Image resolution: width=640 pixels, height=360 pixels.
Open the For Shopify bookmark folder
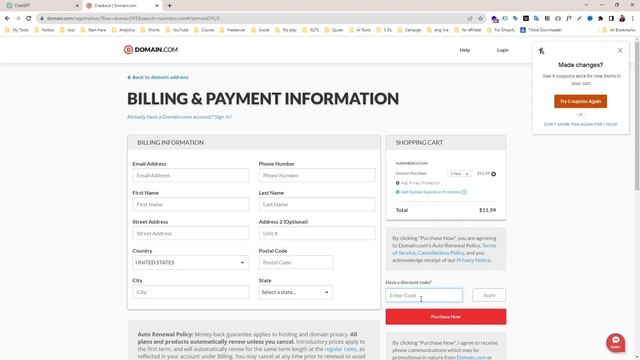(x=501, y=30)
